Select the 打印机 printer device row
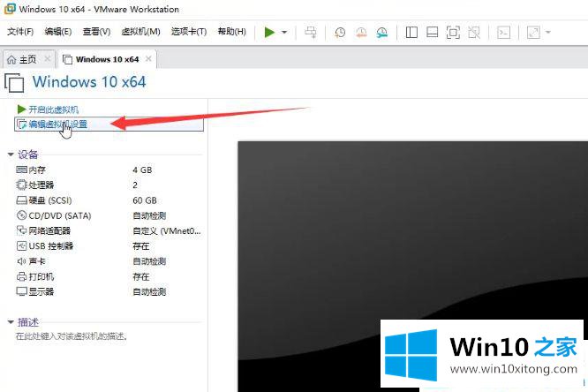The image size is (588, 392). pos(109,276)
